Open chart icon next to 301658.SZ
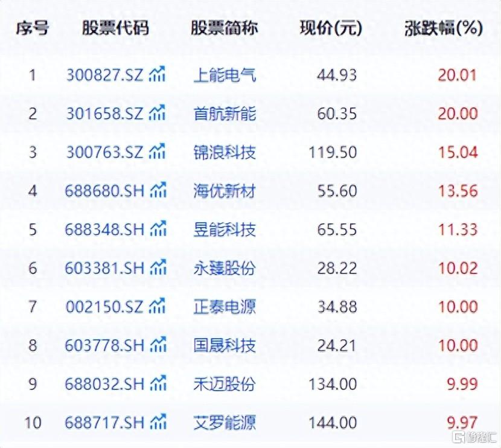Viewport: 501px width, 448px height. pos(157,112)
